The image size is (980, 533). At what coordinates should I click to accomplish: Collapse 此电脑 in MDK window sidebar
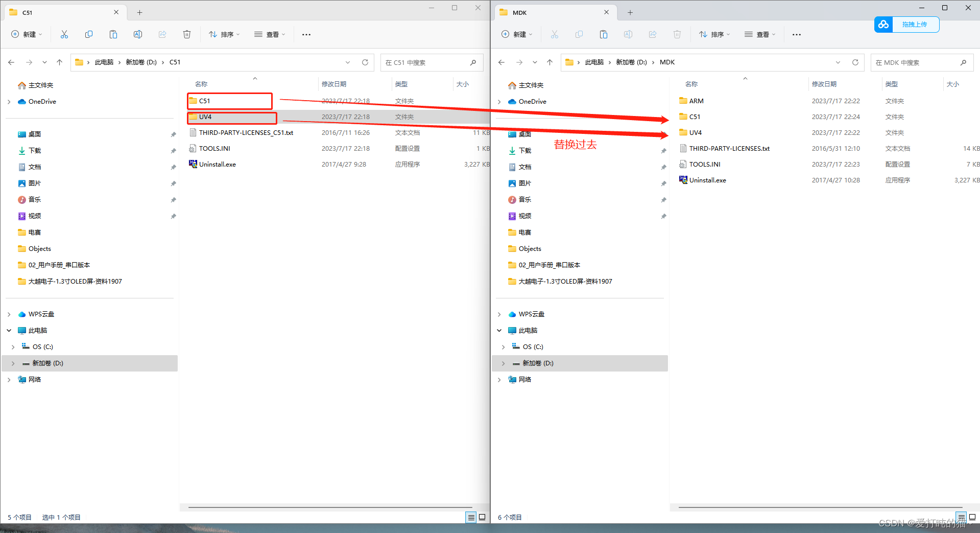(499, 331)
